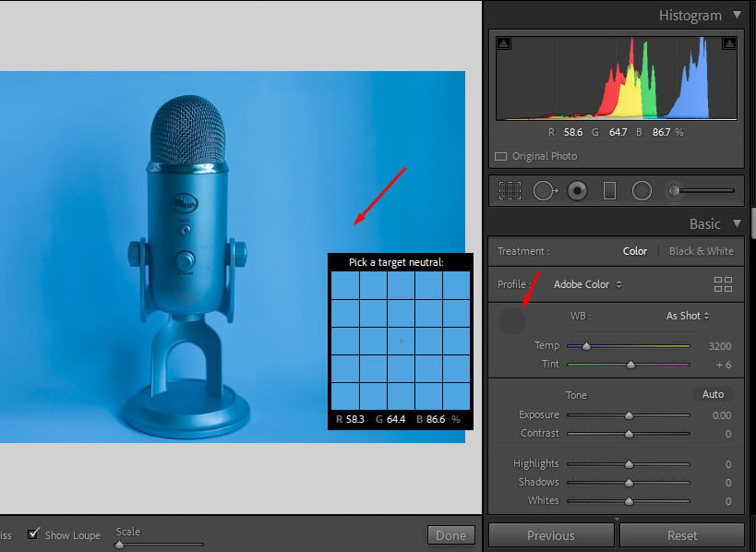Viewport: 756px width, 552px height.
Task: Click the Whites value field
Action: pyautogui.click(x=728, y=501)
